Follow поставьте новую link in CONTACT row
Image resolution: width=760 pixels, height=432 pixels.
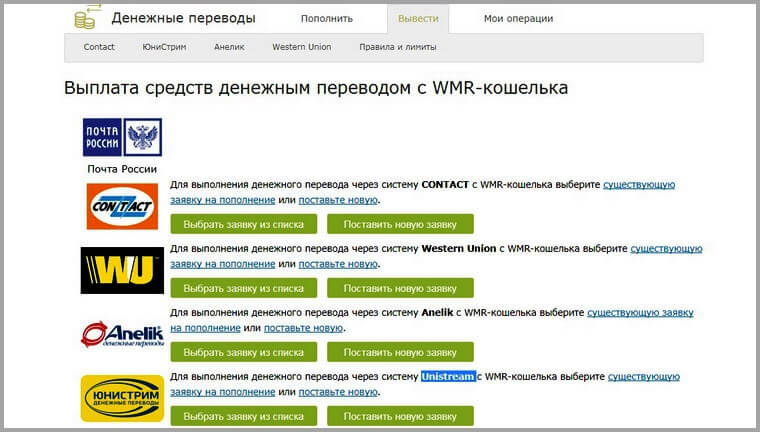[x=338, y=200]
